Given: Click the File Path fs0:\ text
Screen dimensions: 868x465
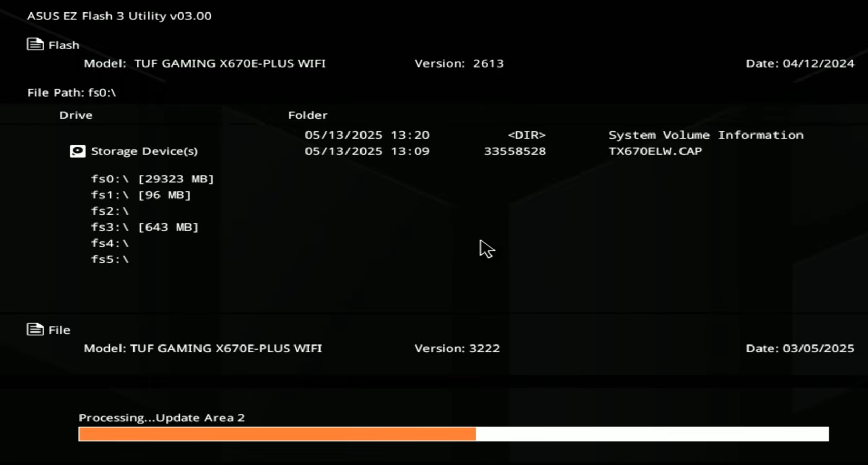Looking at the screenshot, I should pos(72,92).
